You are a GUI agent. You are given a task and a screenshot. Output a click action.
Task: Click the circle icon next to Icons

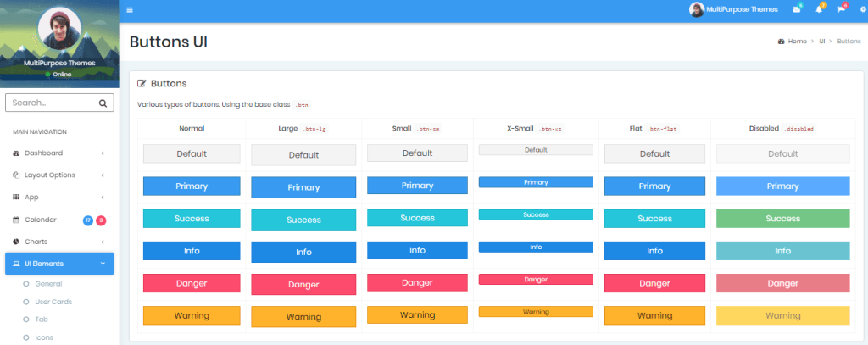26,337
